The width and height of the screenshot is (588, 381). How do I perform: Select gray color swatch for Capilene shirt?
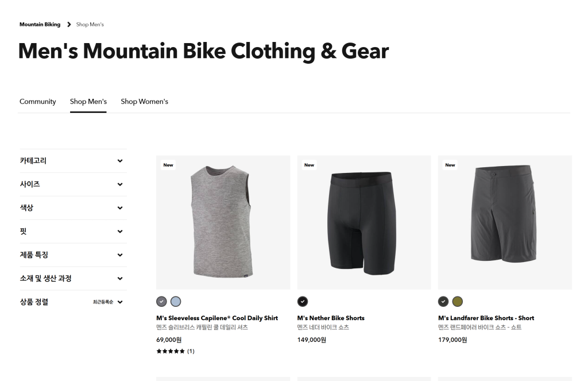(x=162, y=302)
